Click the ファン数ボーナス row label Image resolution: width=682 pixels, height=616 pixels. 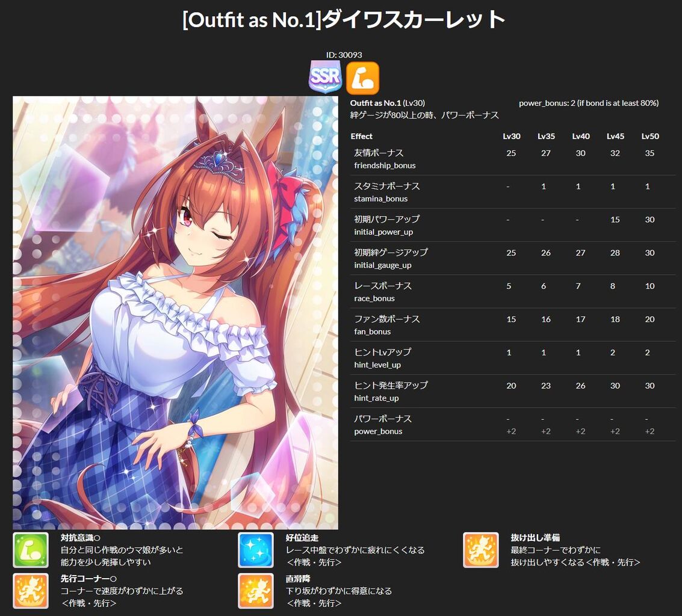(386, 319)
